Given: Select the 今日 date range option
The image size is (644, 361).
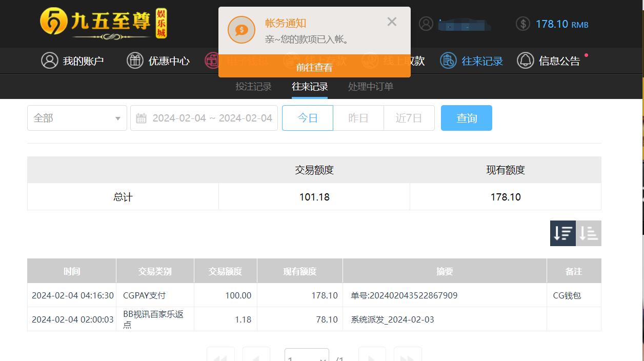Looking at the screenshot, I should [307, 118].
